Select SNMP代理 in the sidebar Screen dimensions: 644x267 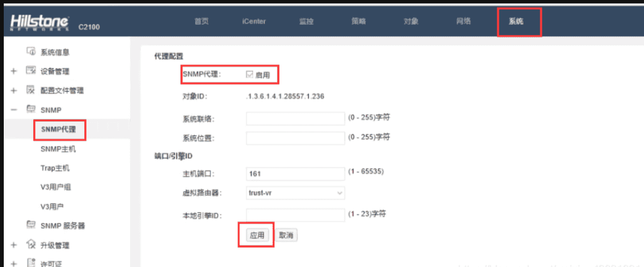click(59, 129)
